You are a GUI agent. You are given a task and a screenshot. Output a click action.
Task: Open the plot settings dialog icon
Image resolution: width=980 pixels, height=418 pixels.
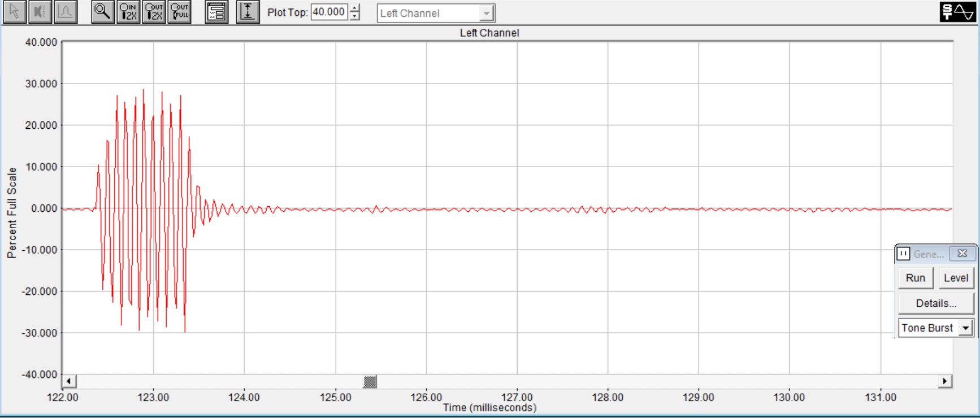pyautogui.click(x=216, y=12)
